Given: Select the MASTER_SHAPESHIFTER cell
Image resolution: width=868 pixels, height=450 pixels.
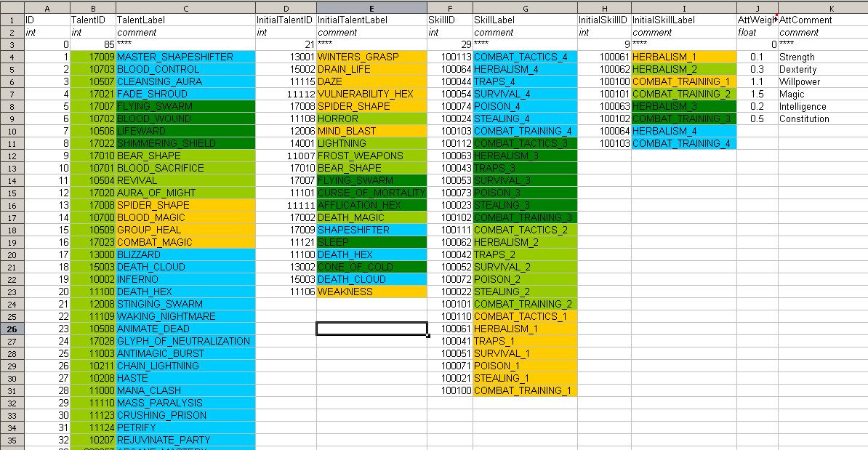Looking at the screenshot, I should pos(185,57).
